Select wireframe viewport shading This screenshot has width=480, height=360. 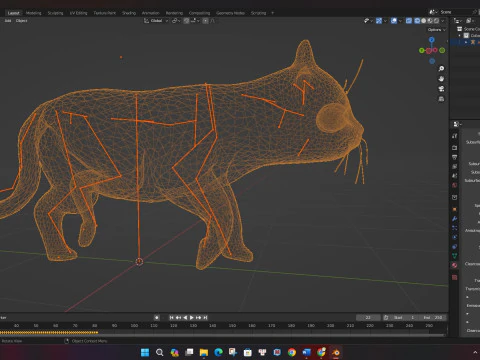point(417,21)
